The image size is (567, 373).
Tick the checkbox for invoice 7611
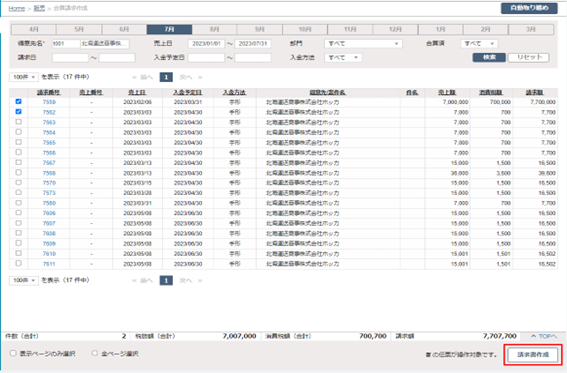[18, 263]
